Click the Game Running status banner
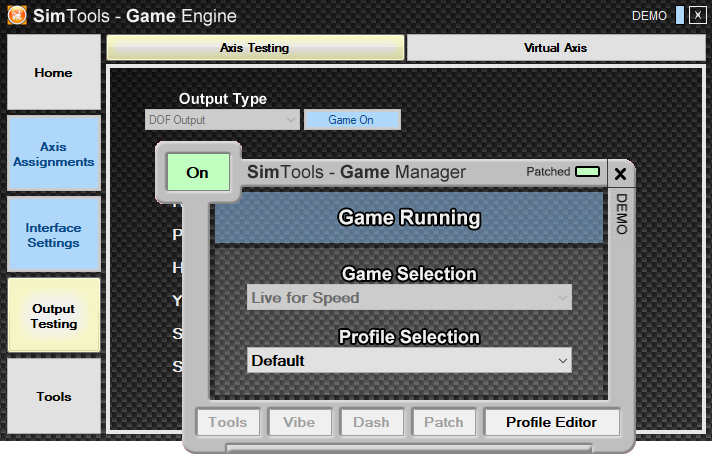 click(x=409, y=218)
